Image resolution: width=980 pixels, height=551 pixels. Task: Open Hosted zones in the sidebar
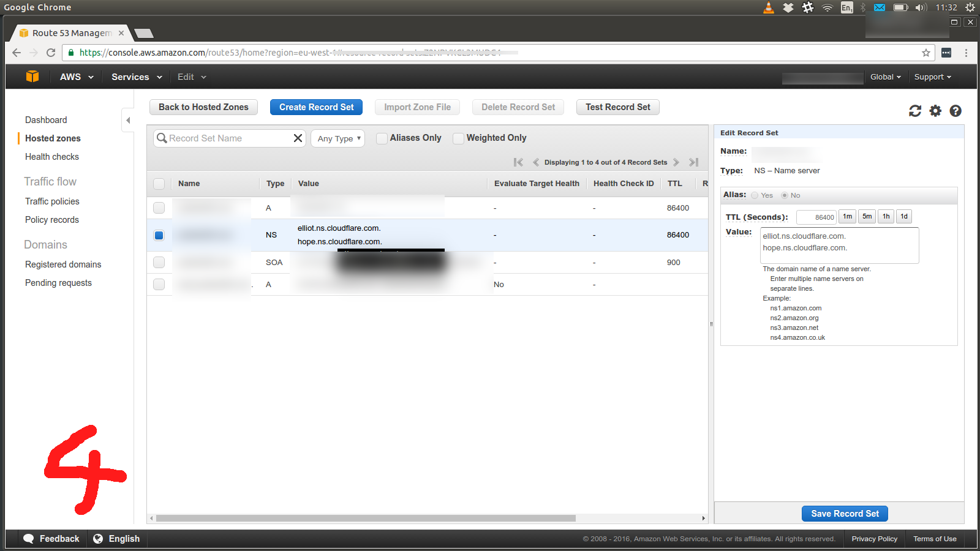[53, 138]
